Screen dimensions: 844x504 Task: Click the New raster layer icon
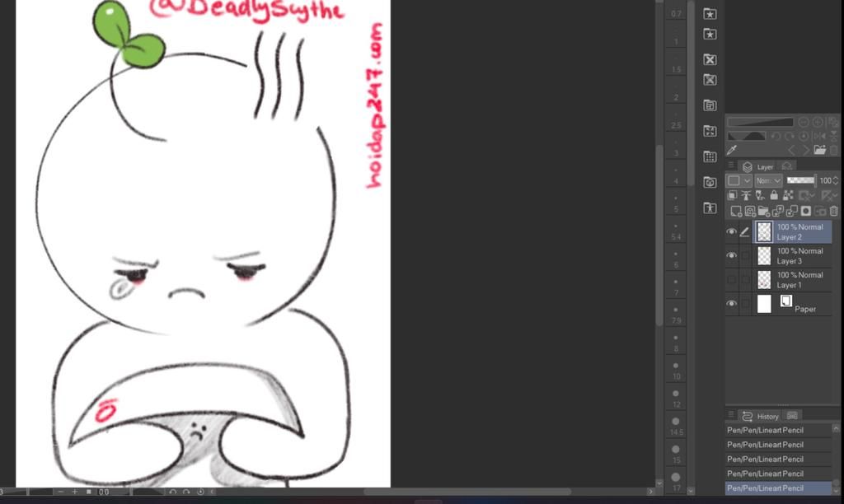pos(736,211)
